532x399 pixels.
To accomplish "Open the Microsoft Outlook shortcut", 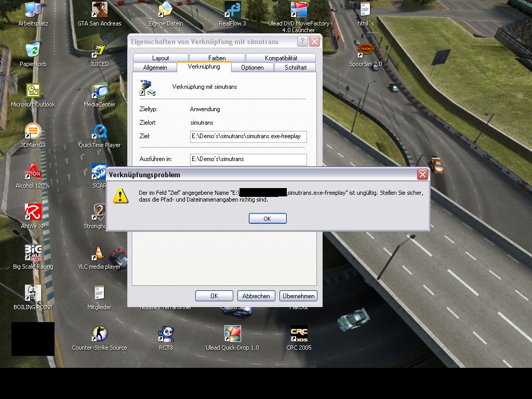I will pos(33,91).
